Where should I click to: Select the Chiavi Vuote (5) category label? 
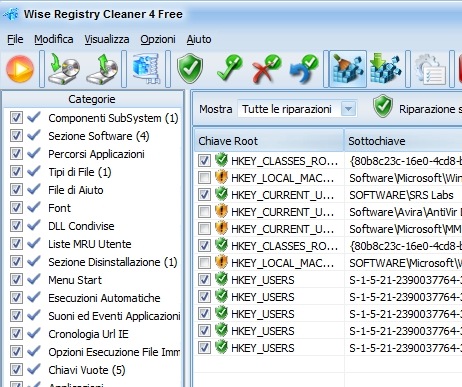[x=87, y=370]
